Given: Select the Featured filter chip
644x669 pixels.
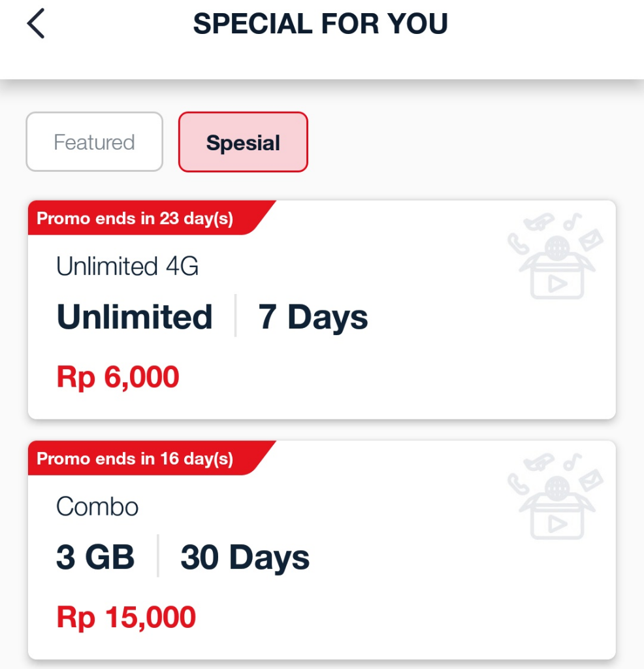Looking at the screenshot, I should pos(94,142).
